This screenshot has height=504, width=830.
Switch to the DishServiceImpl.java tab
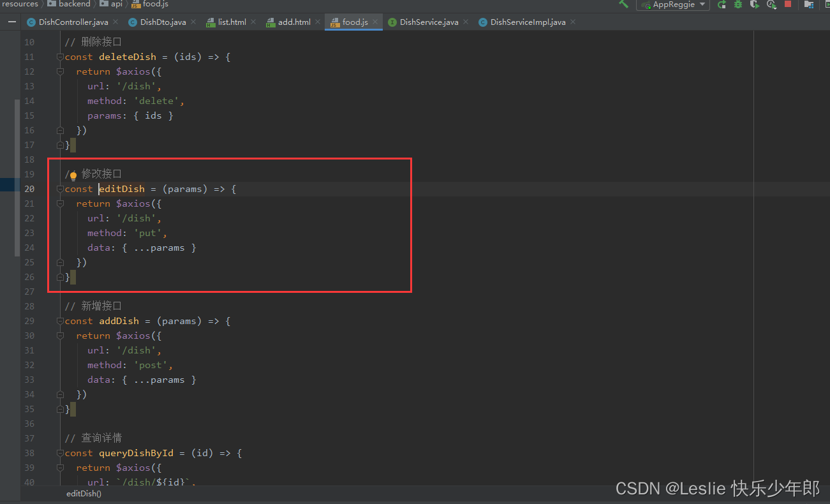point(528,22)
